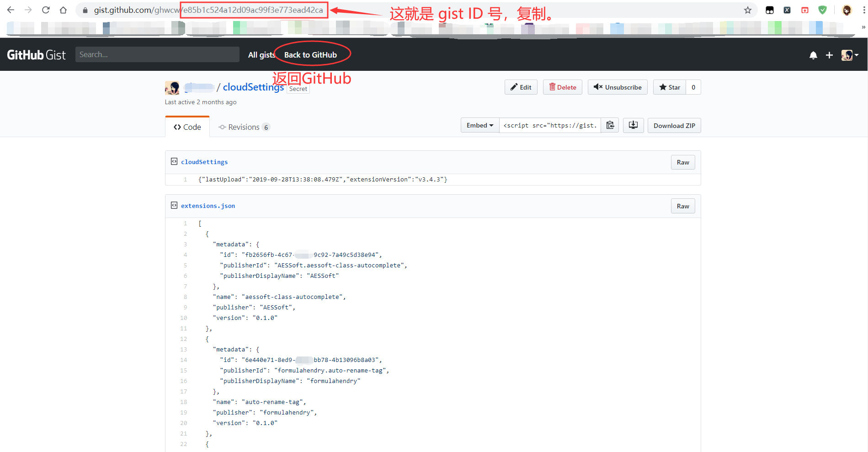Star this gist
The image size is (868, 452).
670,87
